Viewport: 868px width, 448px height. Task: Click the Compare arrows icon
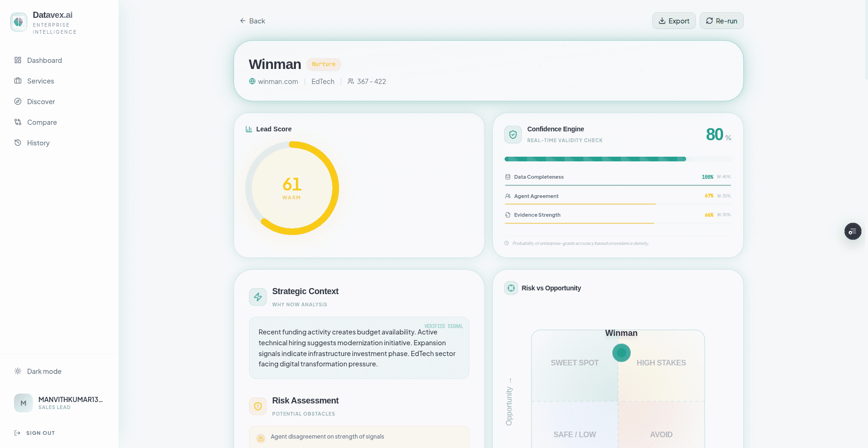click(18, 122)
